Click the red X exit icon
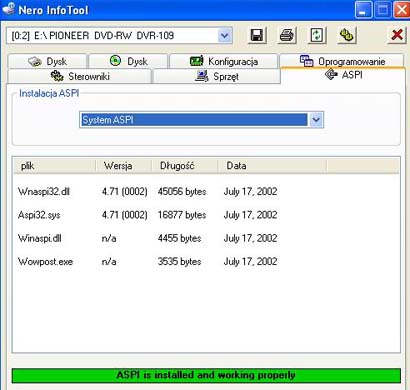Screen dimensions: 410x390 coord(397,35)
